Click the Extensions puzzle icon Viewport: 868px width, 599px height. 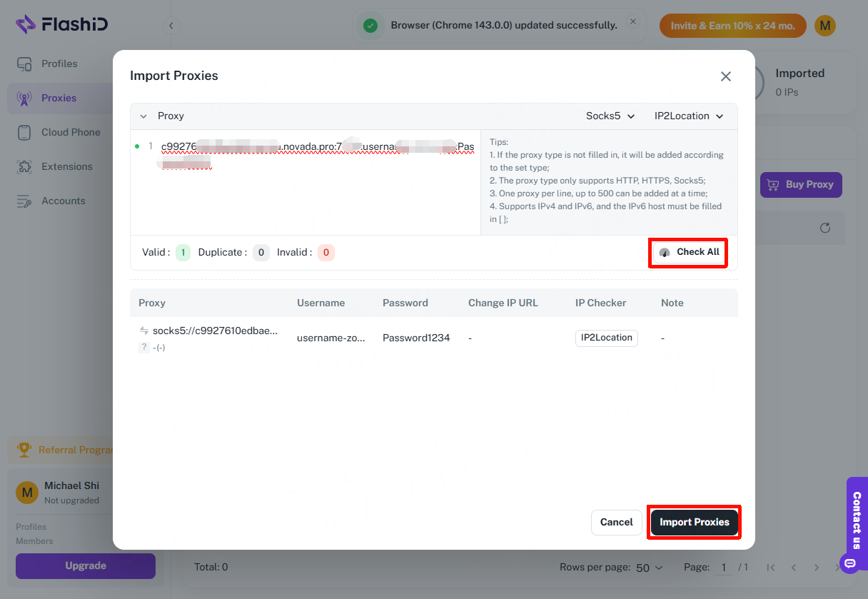click(x=24, y=166)
